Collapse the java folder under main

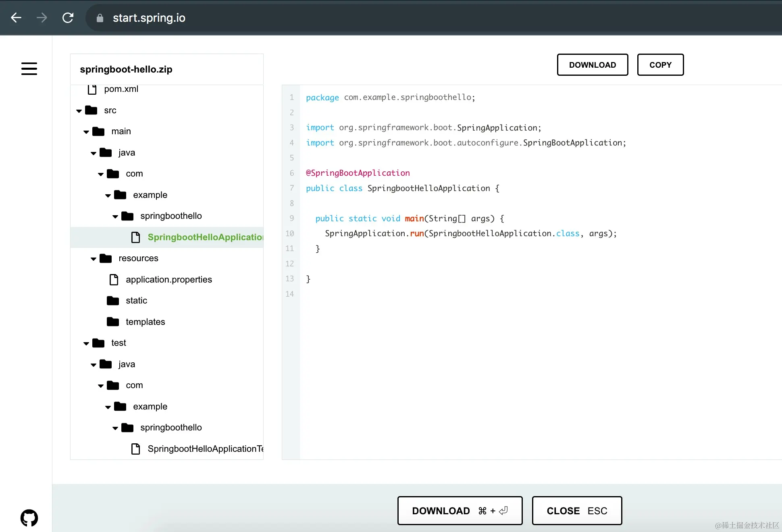click(x=94, y=153)
